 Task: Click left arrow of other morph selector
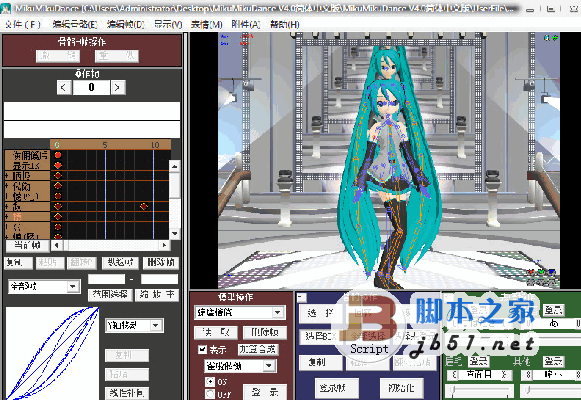[528, 375]
